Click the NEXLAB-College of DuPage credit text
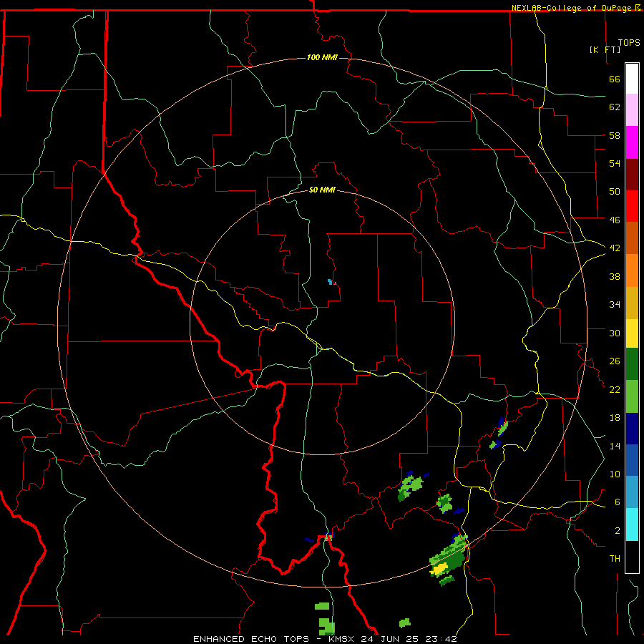This screenshot has width=644, height=644. [x=572, y=8]
